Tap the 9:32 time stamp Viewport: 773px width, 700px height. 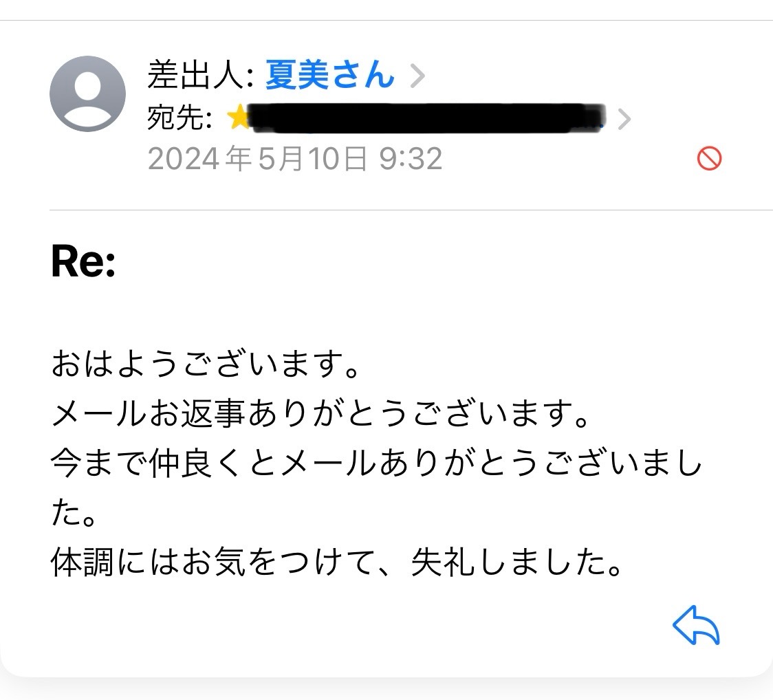(x=411, y=160)
